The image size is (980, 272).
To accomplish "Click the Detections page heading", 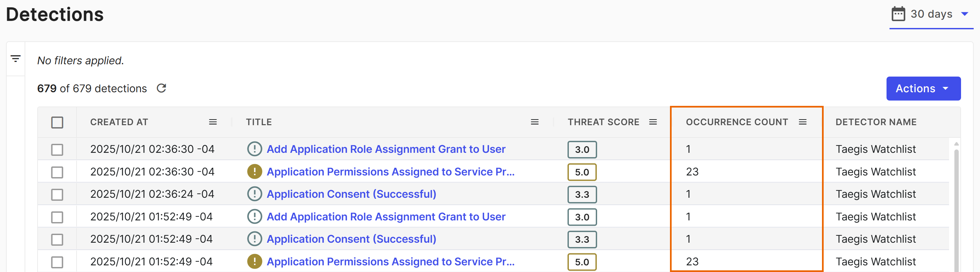I will click(x=55, y=14).
